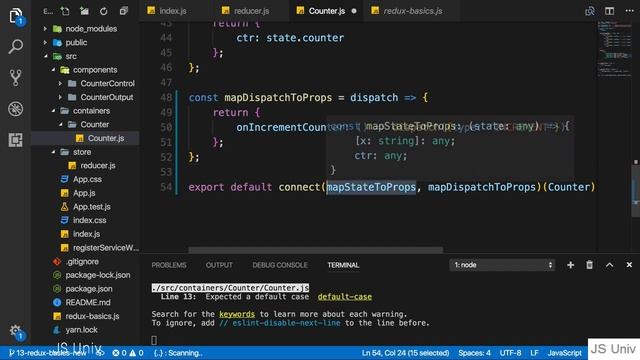640x360 pixels.
Task: Collapse all folders in Explorer
Action: pyautogui.click(x=123, y=11)
